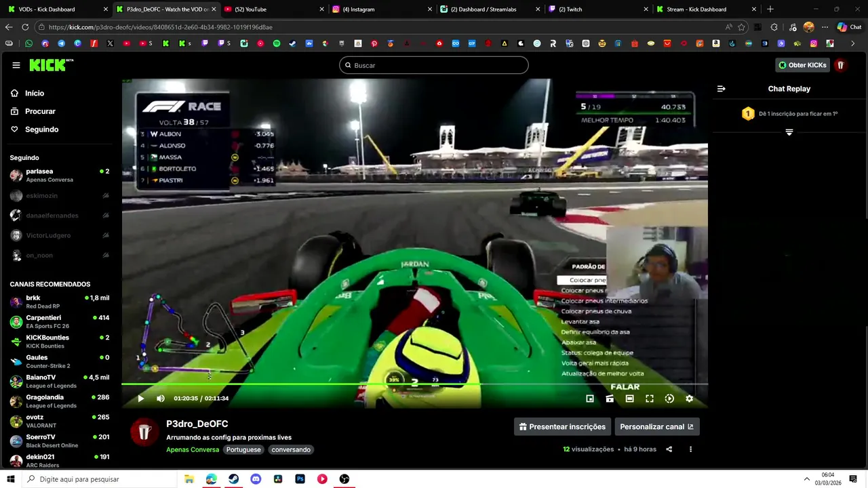
Task: Open File Explorer from the taskbar
Action: [189, 479]
